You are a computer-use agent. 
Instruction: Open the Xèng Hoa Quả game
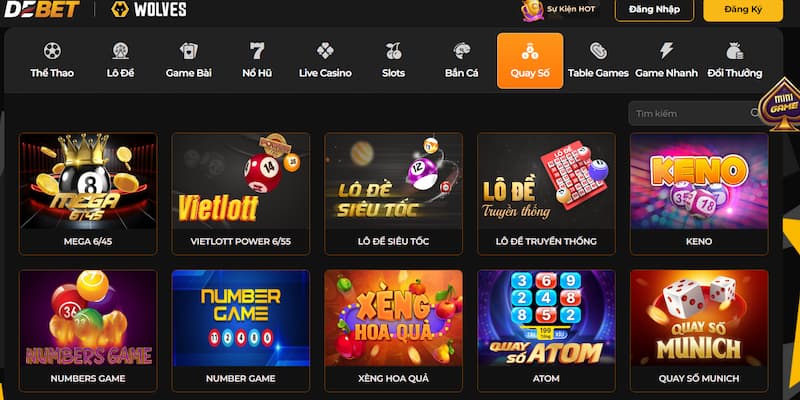(x=393, y=331)
